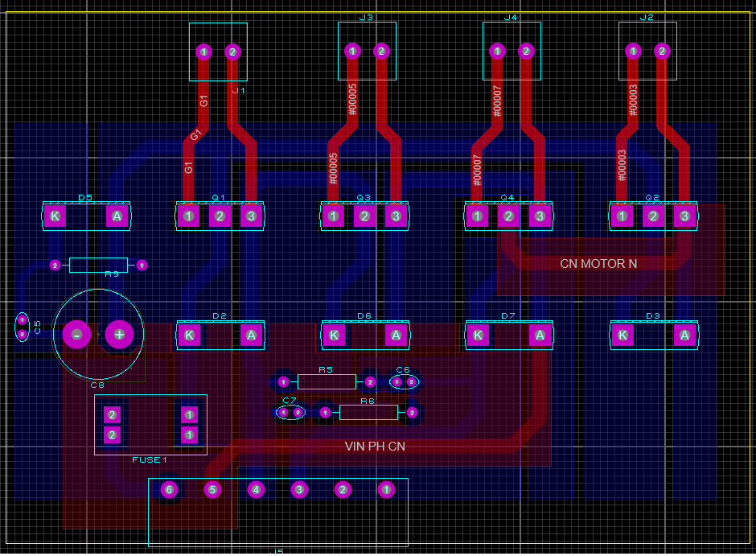
Task: Pick the K pad of diode D7
Action: tap(479, 336)
